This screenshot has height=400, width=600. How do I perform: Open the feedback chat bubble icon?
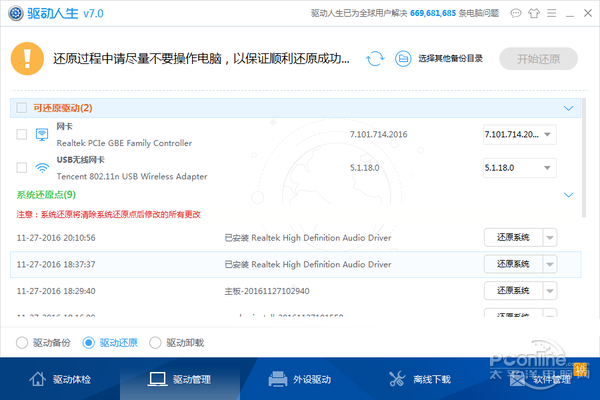(515, 13)
